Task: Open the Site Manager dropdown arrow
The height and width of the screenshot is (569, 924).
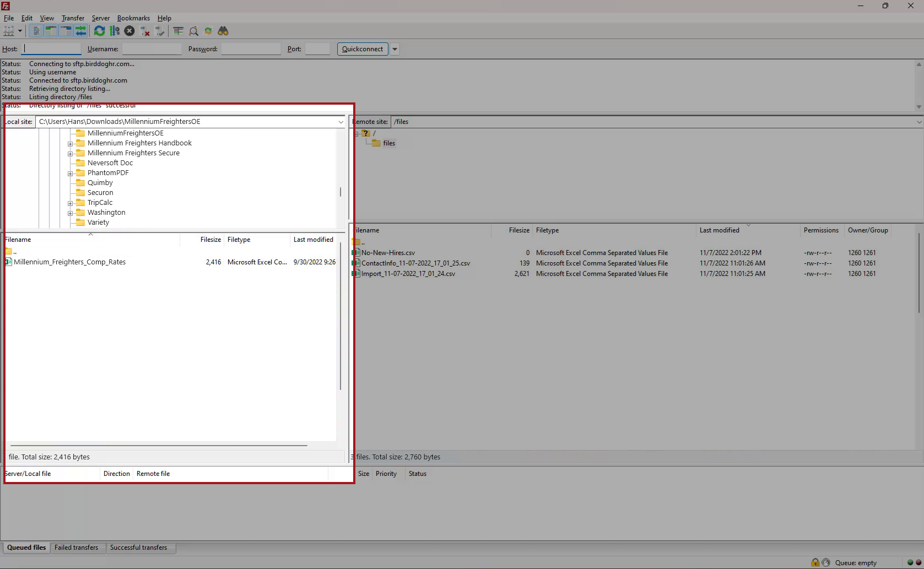Action: (x=20, y=31)
